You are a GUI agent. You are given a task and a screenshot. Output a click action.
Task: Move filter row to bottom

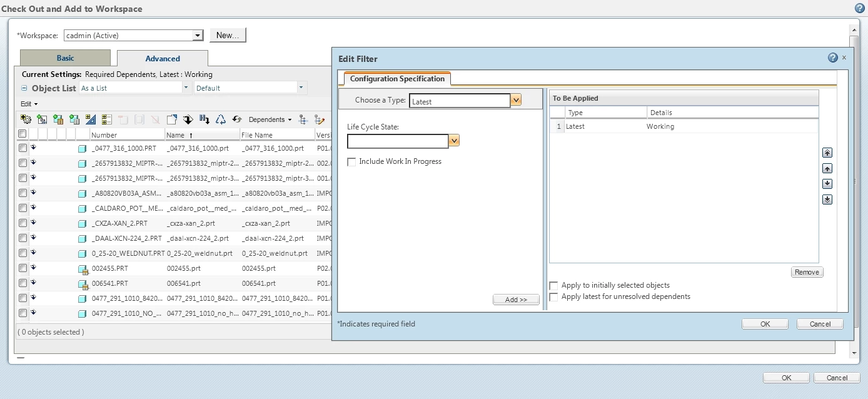827,199
